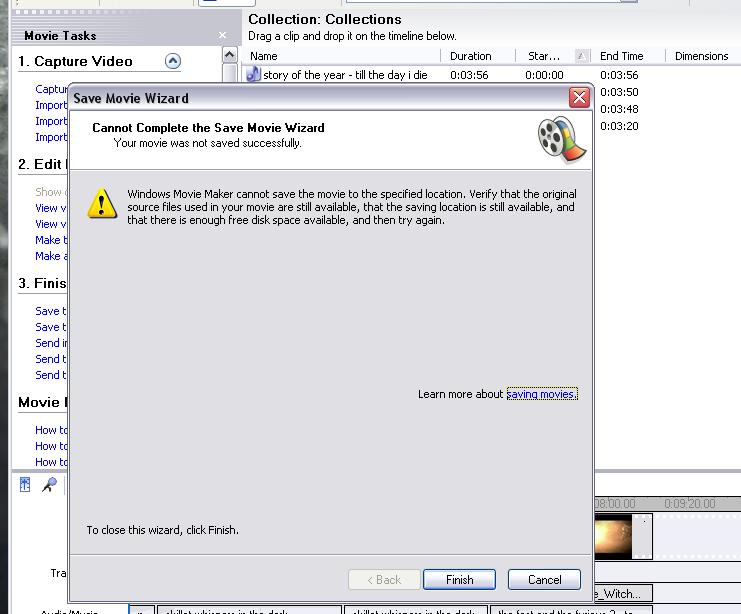Open the "saving movies" help link
741x614 pixels.
[x=542, y=394]
